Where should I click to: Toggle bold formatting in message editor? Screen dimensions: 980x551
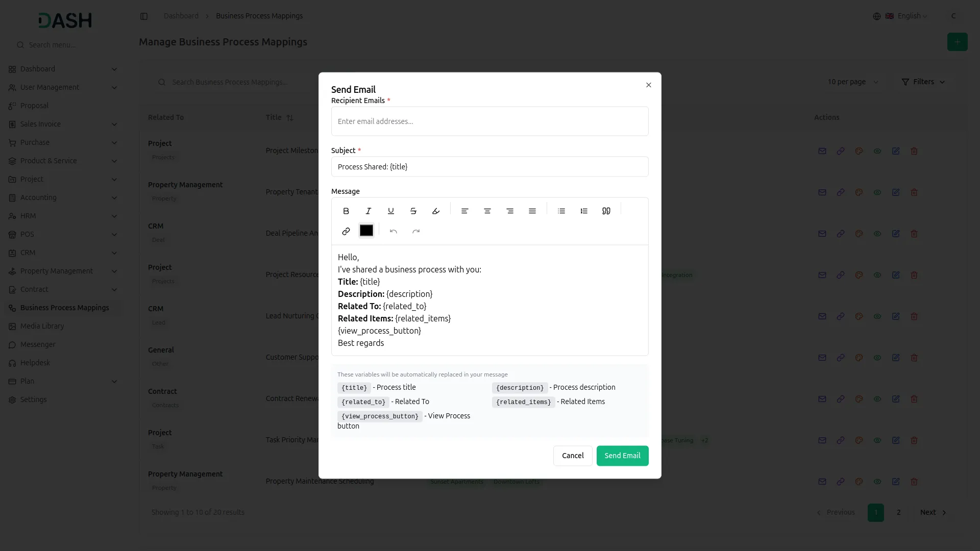pos(346,211)
